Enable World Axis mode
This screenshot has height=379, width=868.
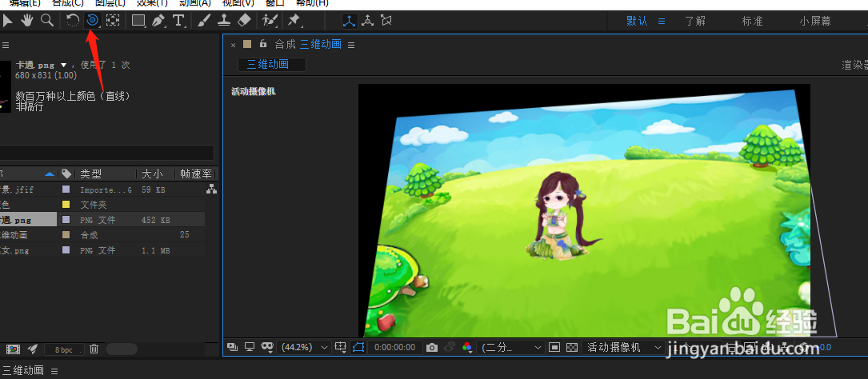click(367, 21)
